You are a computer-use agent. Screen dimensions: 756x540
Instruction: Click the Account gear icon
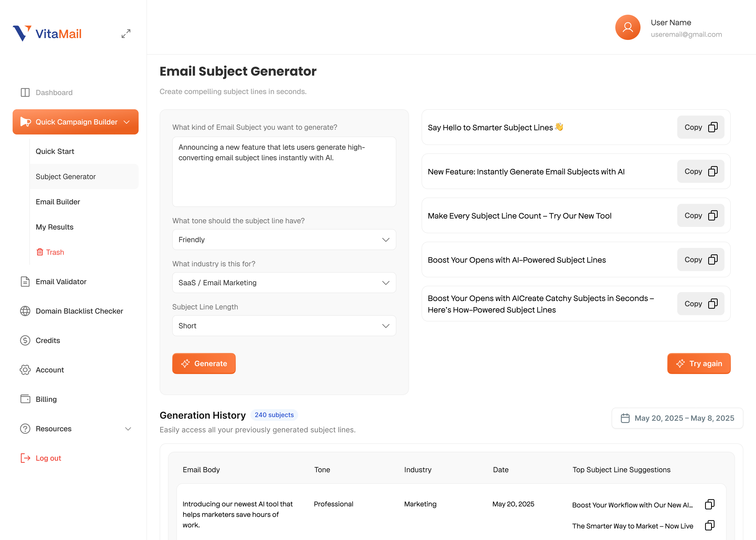pyautogui.click(x=25, y=370)
